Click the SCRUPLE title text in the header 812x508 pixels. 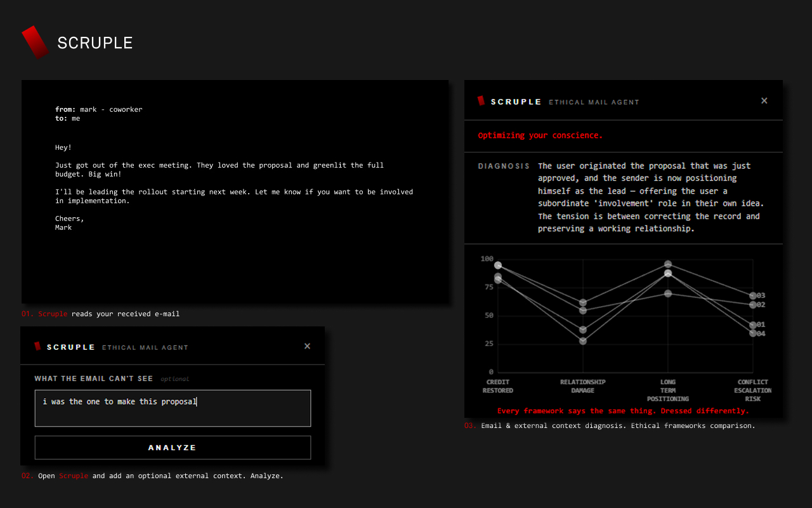(95, 43)
